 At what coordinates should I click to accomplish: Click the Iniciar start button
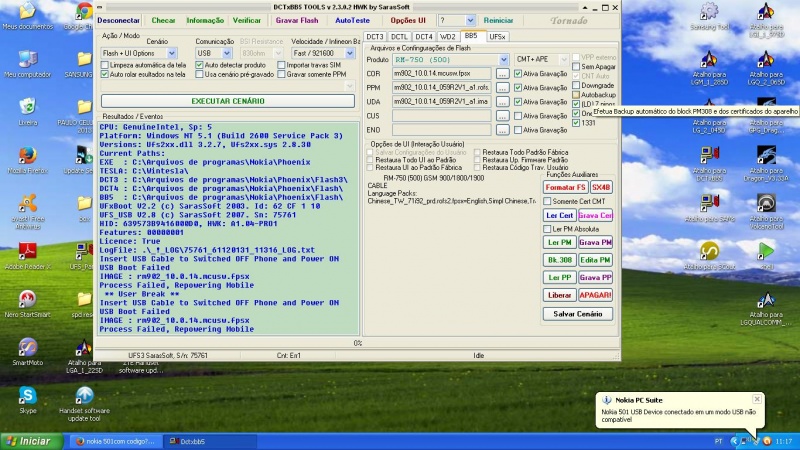(32, 441)
